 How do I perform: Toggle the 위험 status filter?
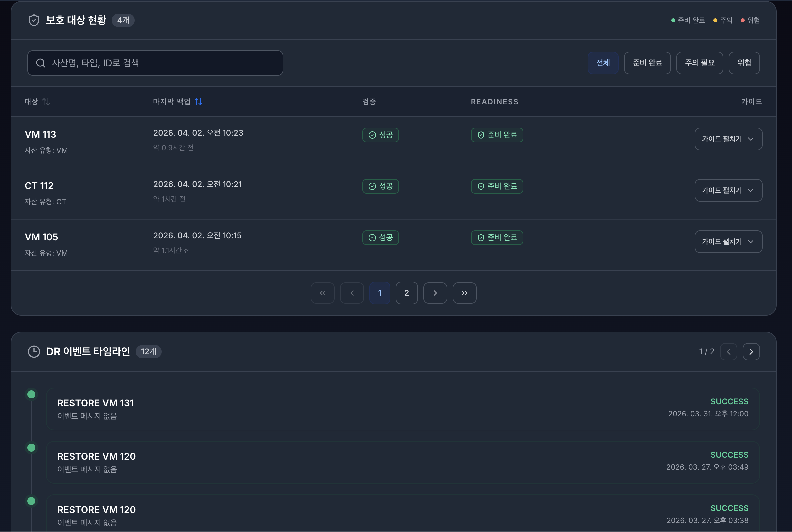pyautogui.click(x=744, y=63)
